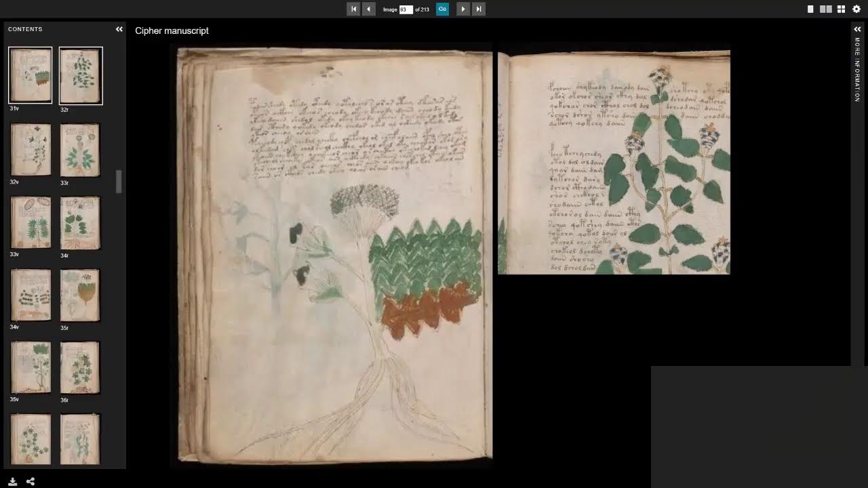The height and width of the screenshot is (488, 868).
Task: Open page thumbnail 35v
Action: (31, 368)
